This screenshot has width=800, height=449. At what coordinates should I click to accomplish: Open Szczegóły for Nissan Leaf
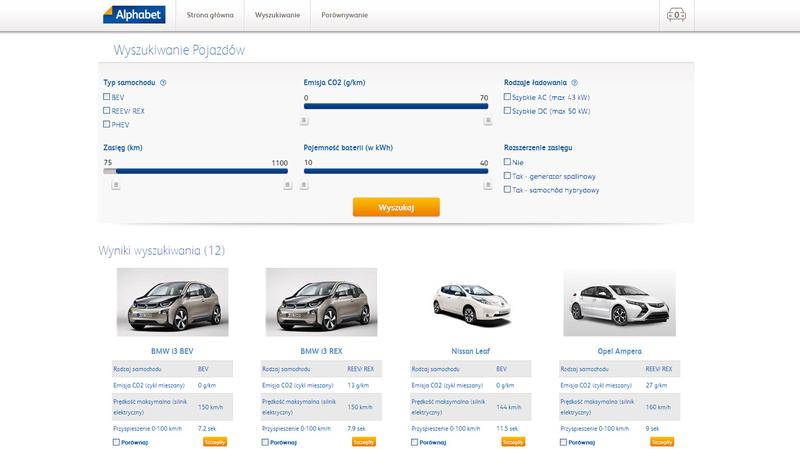(513, 442)
